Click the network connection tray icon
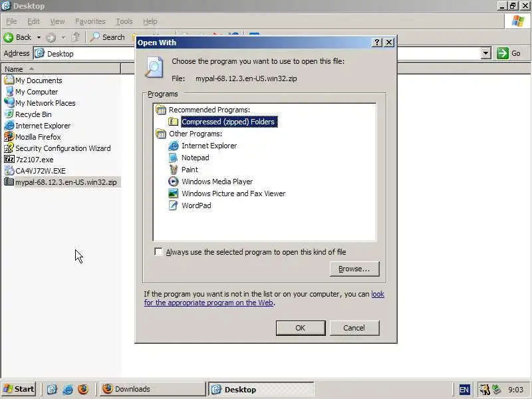The height and width of the screenshot is (399, 532). (496, 389)
